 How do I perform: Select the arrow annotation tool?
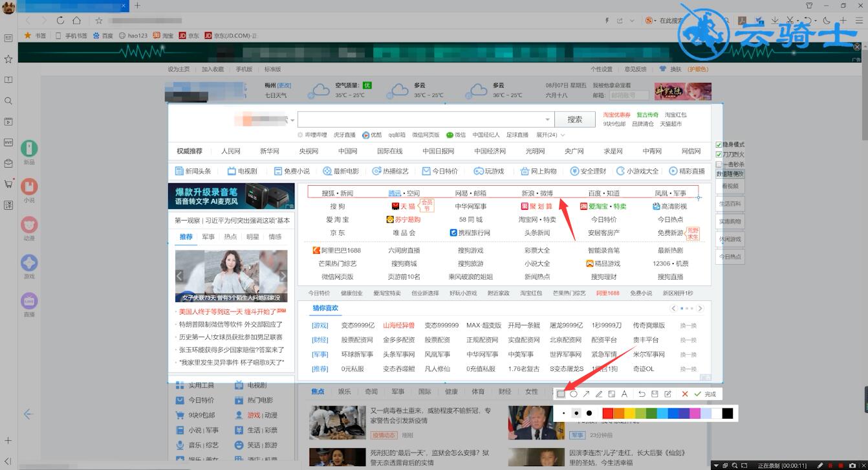coord(586,394)
